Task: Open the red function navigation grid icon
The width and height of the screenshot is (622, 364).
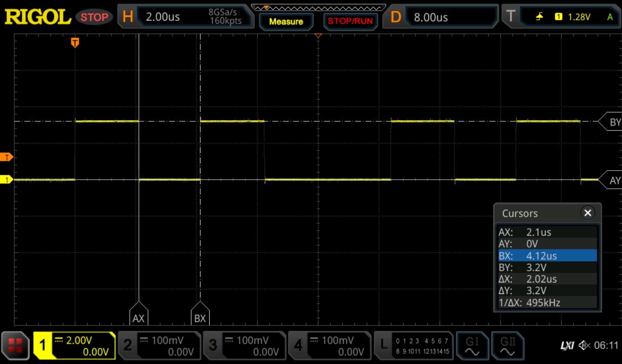Action: [x=15, y=346]
